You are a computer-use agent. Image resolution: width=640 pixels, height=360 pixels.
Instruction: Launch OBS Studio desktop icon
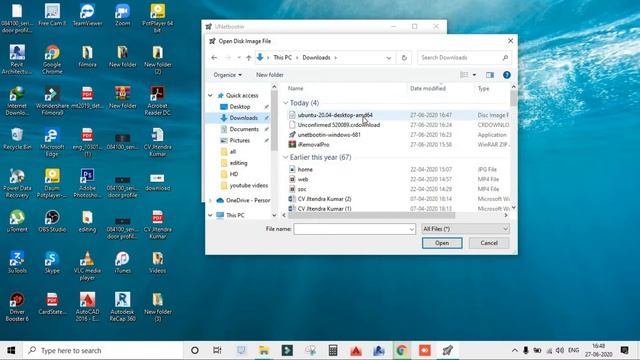[52, 220]
